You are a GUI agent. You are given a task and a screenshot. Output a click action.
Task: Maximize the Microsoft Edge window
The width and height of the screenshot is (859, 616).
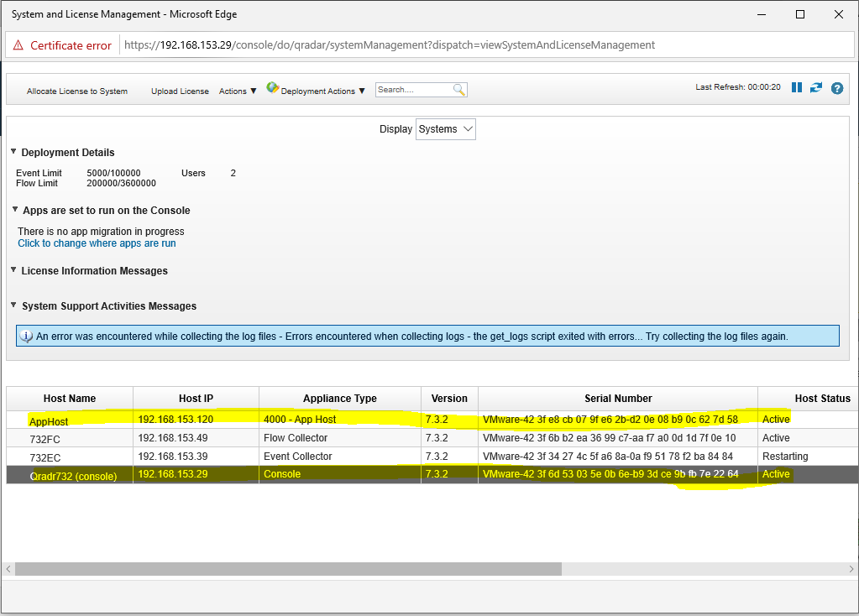click(x=800, y=14)
